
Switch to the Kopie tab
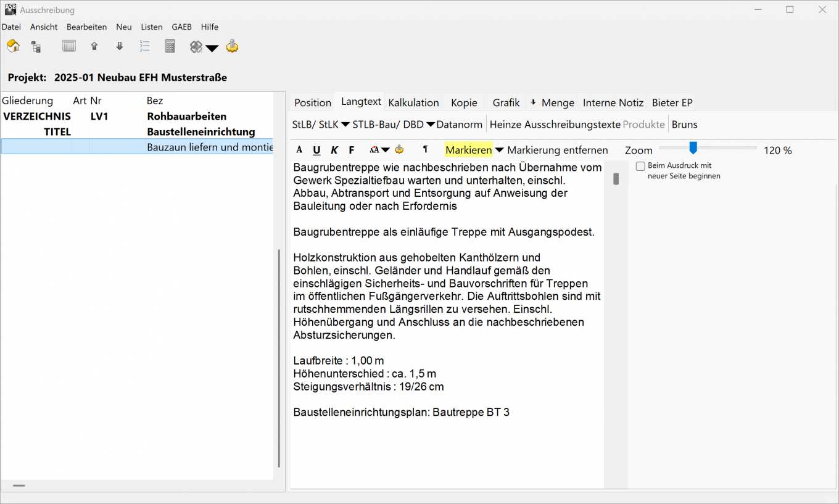click(x=464, y=102)
